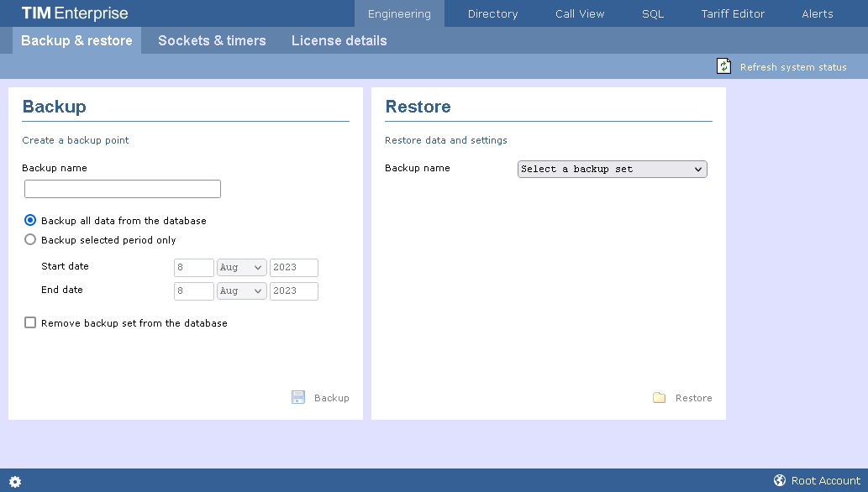Open the Select a backup set dropdown

[612, 170]
